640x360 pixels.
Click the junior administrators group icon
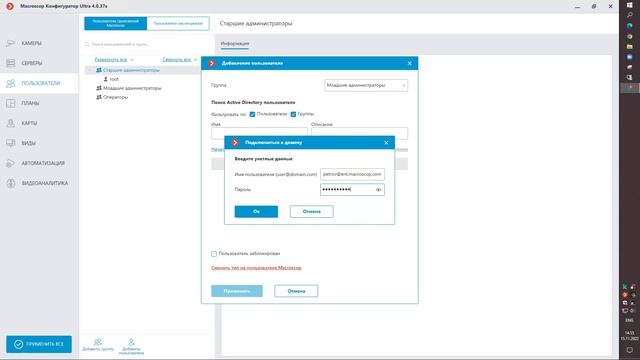pos(99,88)
